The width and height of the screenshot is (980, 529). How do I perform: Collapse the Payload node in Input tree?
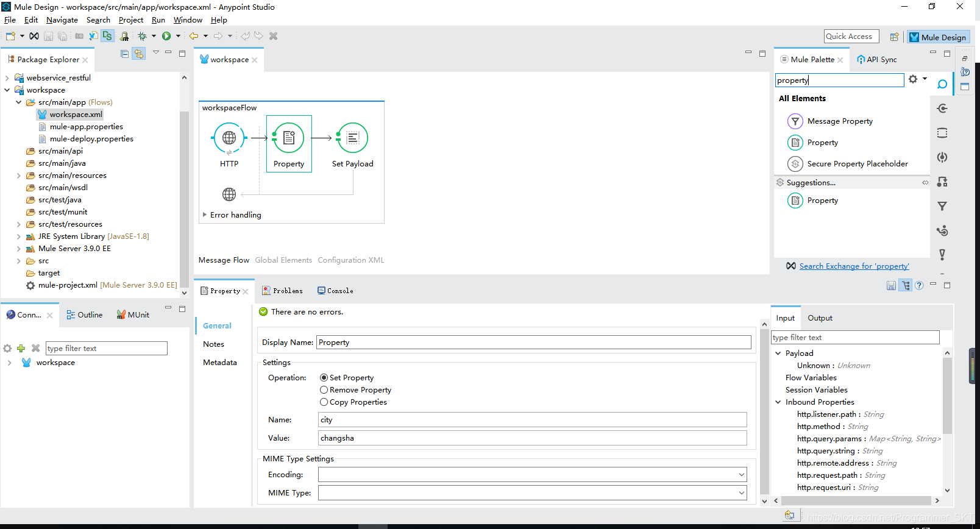(x=778, y=353)
